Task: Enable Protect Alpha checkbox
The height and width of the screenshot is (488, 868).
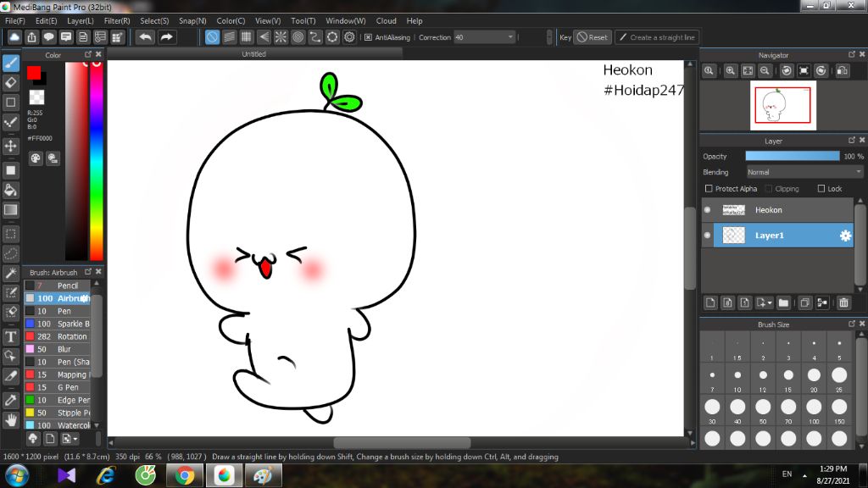Action: (x=709, y=189)
